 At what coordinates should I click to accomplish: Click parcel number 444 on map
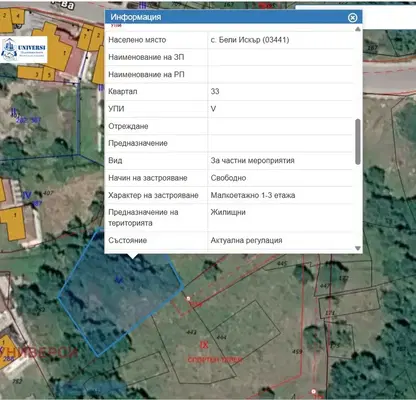click(x=221, y=338)
